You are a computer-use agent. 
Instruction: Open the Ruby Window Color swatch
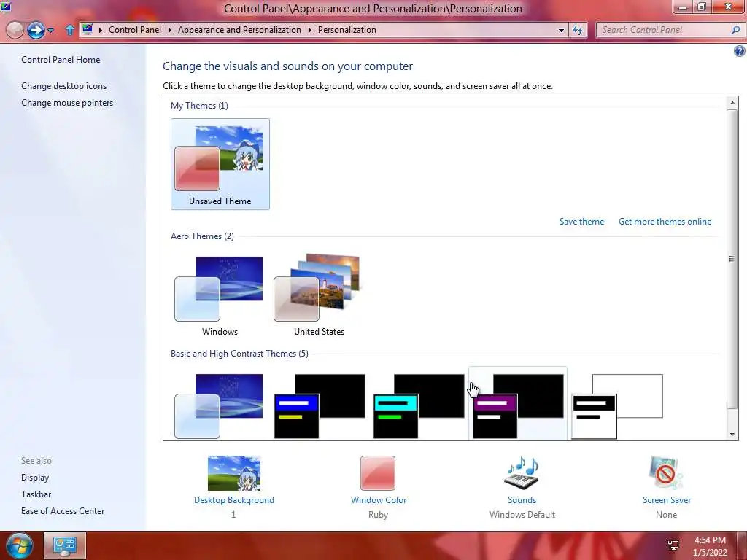pyautogui.click(x=378, y=472)
